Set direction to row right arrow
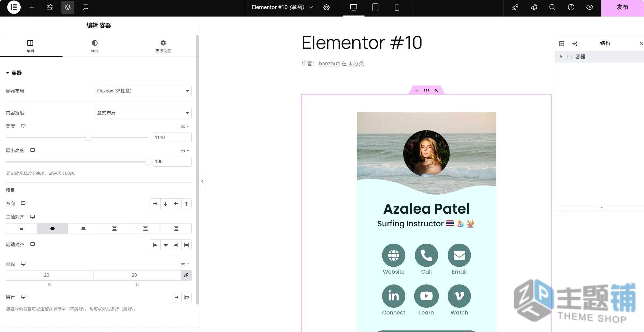 click(155, 204)
